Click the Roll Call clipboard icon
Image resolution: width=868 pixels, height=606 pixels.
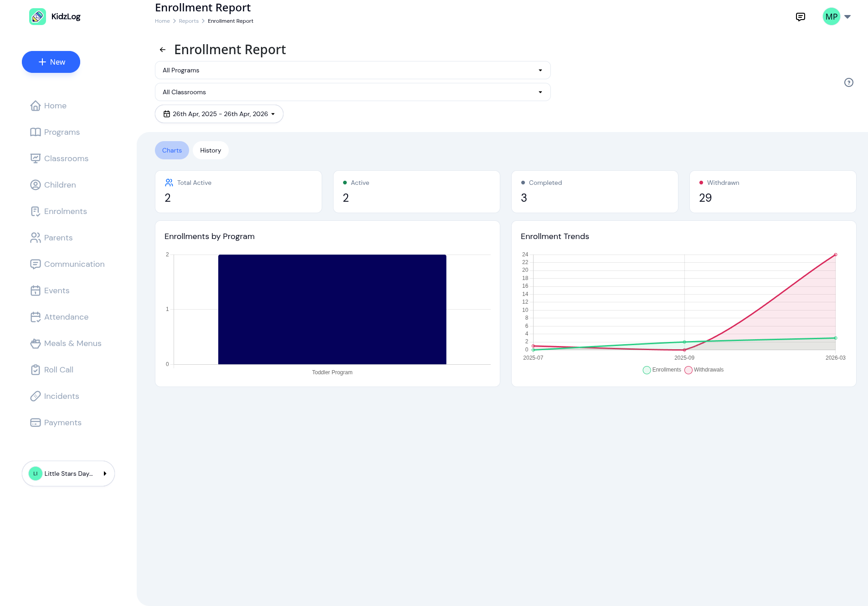pyautogui.click(x=36, y=370)
